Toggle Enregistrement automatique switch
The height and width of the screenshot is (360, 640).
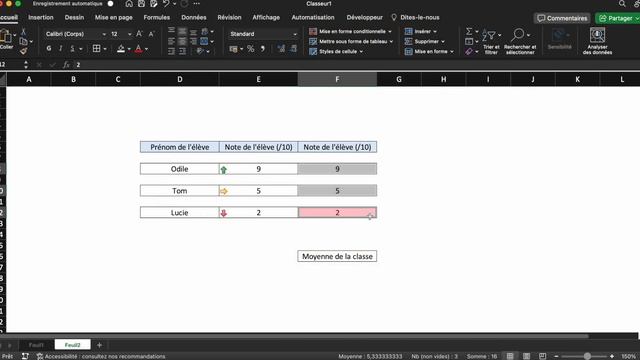point(111,4)
